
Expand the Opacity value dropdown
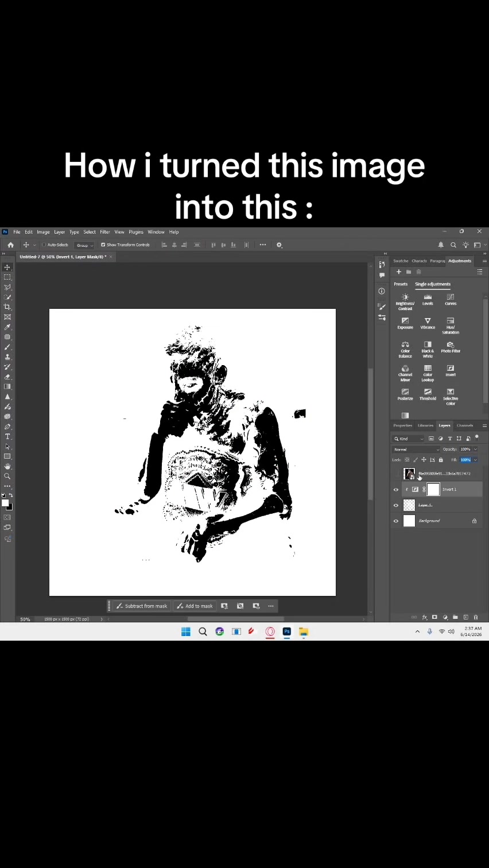475,449
